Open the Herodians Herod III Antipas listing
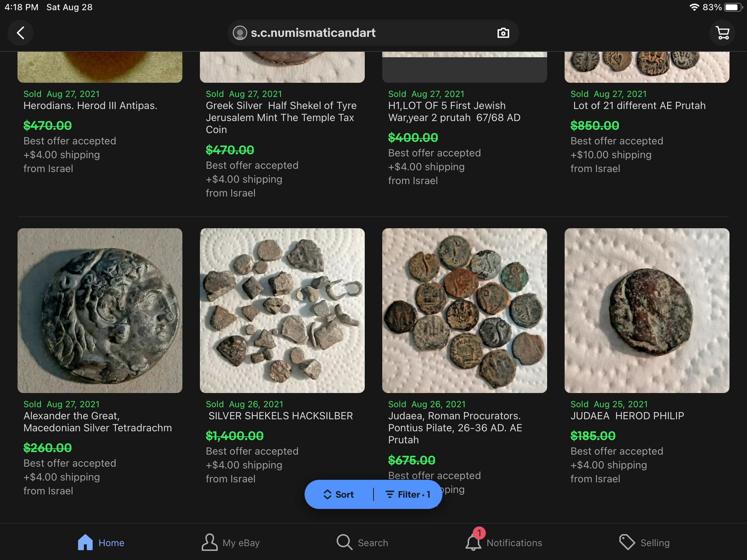The image size is (747, 560). coord(90,106)
